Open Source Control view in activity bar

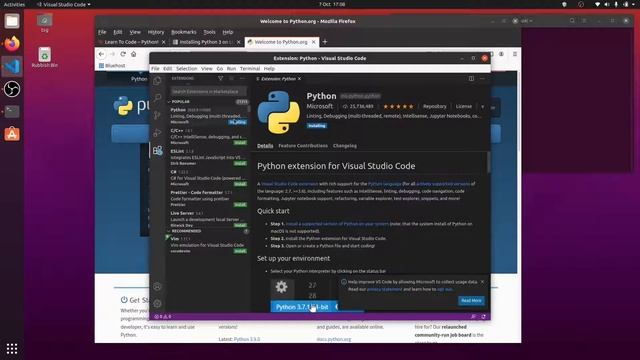pyautogui.click(x=157, y=115)
